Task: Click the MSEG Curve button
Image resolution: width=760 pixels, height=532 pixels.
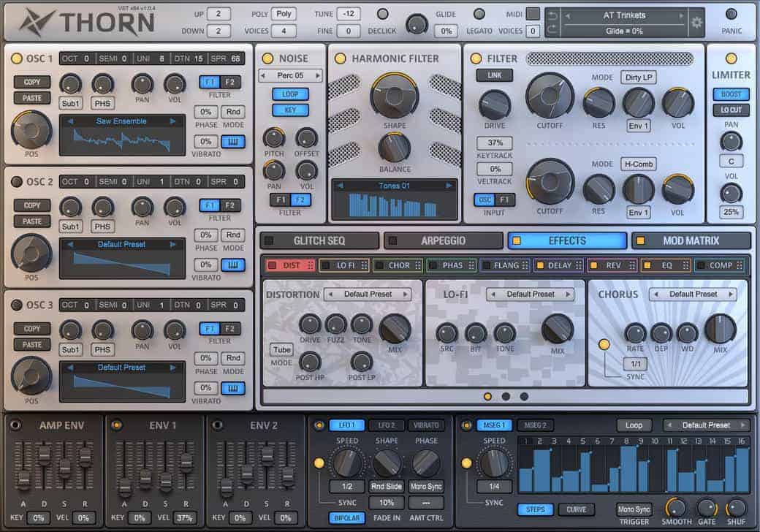Action: (577, 509)
